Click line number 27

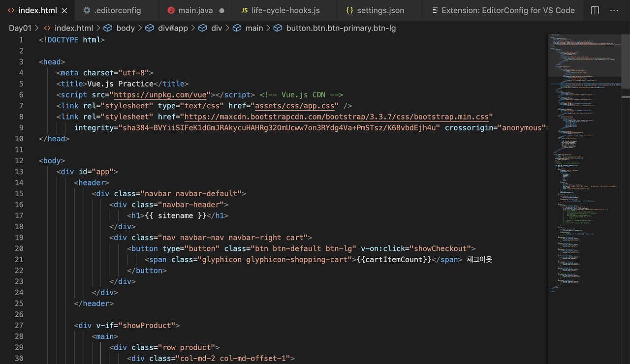pos(19,326)
